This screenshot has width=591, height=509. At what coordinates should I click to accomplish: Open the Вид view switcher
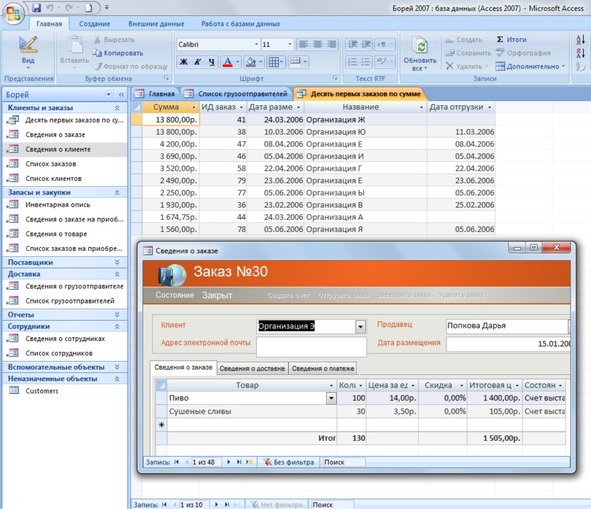pos(28,53)
